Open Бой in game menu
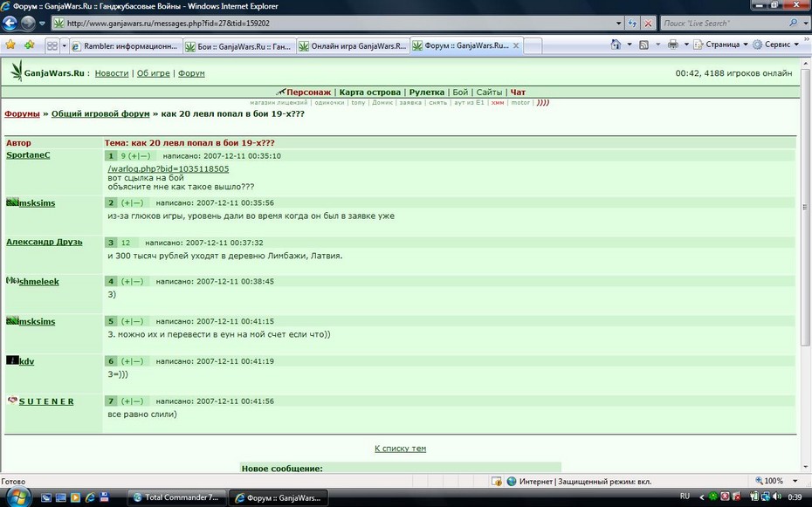 click(x=460, y=92)
